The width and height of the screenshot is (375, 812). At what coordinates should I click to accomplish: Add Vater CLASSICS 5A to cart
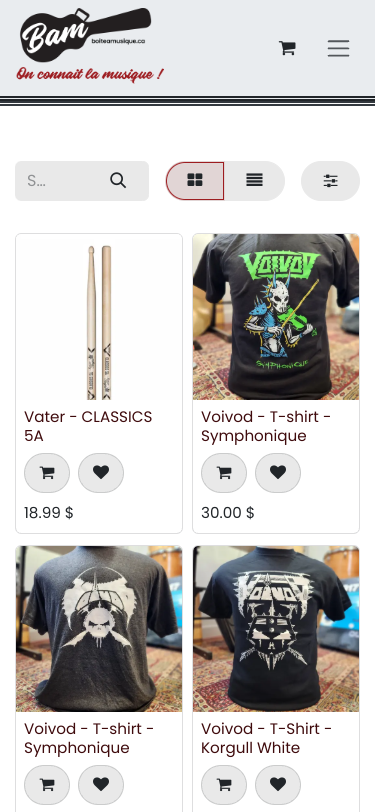tap(47, 473)
